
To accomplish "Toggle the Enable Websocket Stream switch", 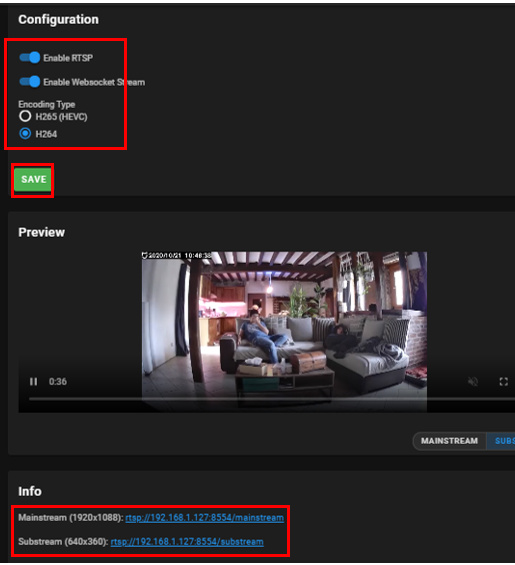I will [30, 82].
